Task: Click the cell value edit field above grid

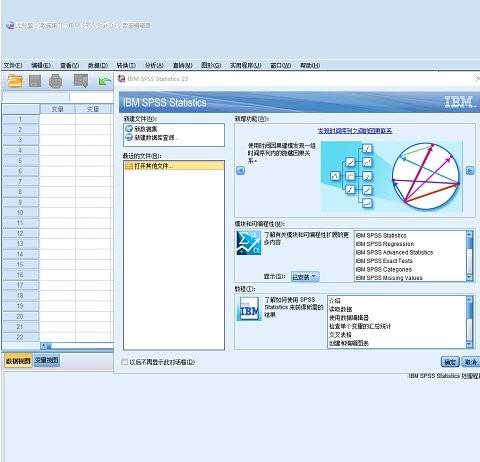Action: tap(91, 97)
